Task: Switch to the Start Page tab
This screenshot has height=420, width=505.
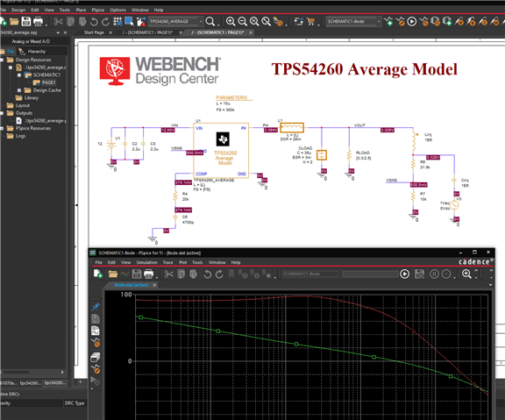Action: pos(94,32)
